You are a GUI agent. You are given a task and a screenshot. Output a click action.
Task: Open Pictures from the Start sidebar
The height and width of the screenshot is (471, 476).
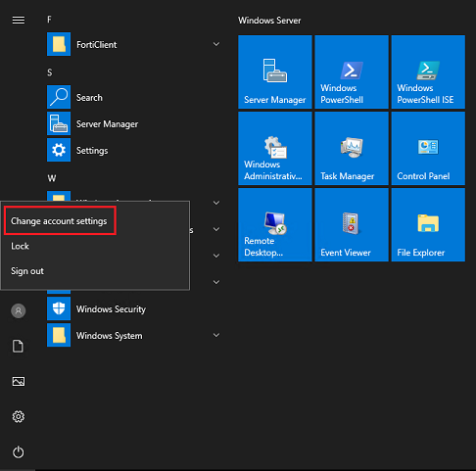(x=19, y=381)
